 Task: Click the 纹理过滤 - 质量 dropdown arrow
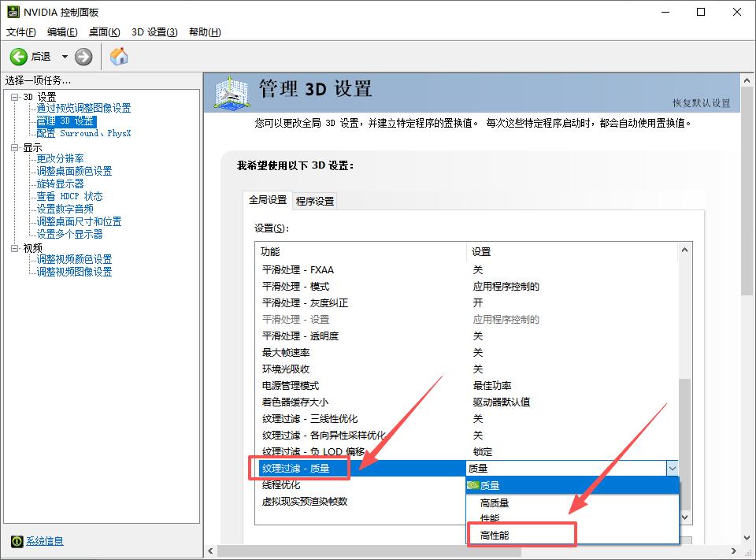[x=672, y=469]
